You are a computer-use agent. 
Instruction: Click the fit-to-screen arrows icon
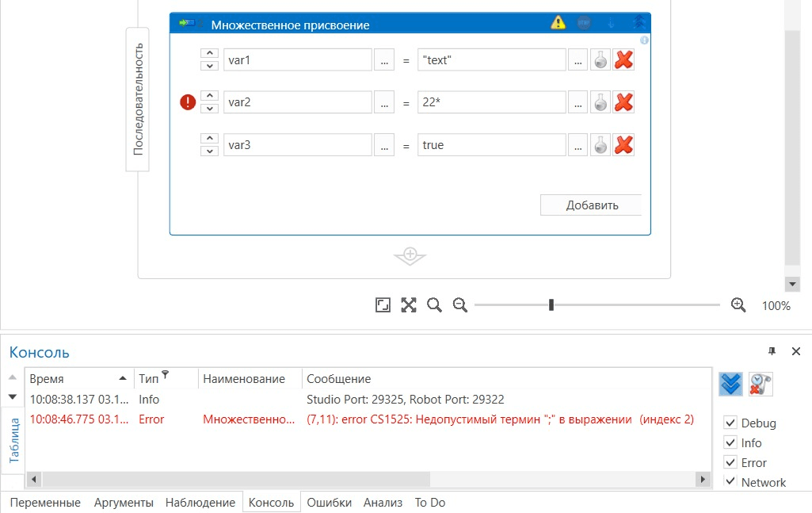click(x=409, y=305)
